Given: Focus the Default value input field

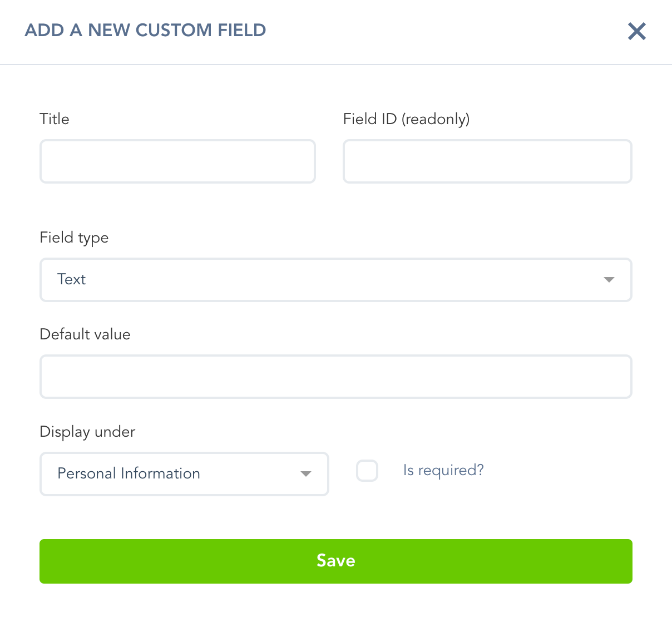Looking at the screenshot, I should tap(336, 377).
